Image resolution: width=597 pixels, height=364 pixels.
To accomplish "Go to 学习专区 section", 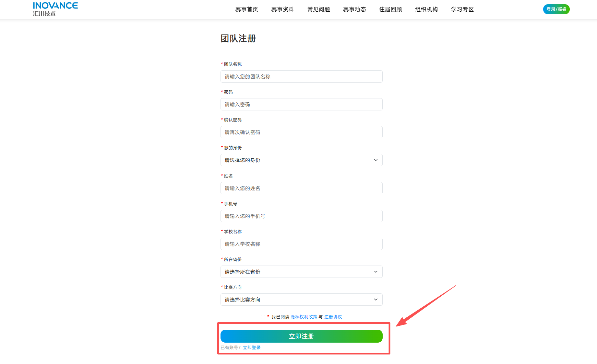I will click(x=462, y=9).
